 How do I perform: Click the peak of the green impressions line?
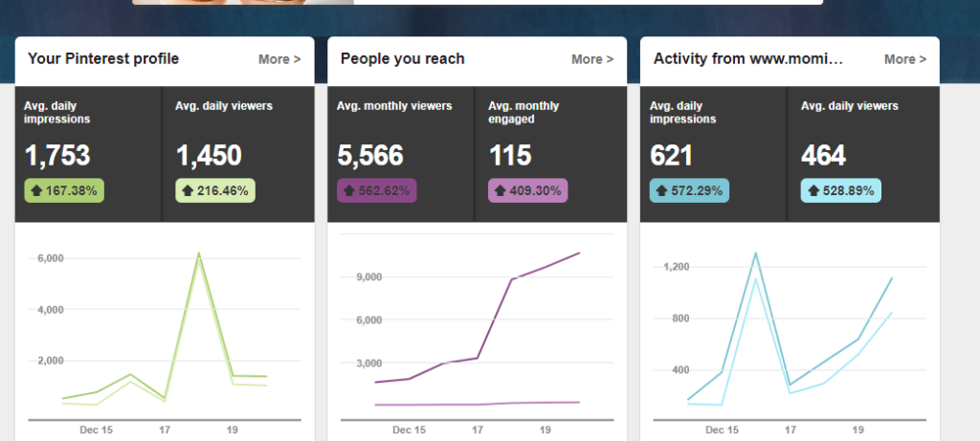click(199, 253)
